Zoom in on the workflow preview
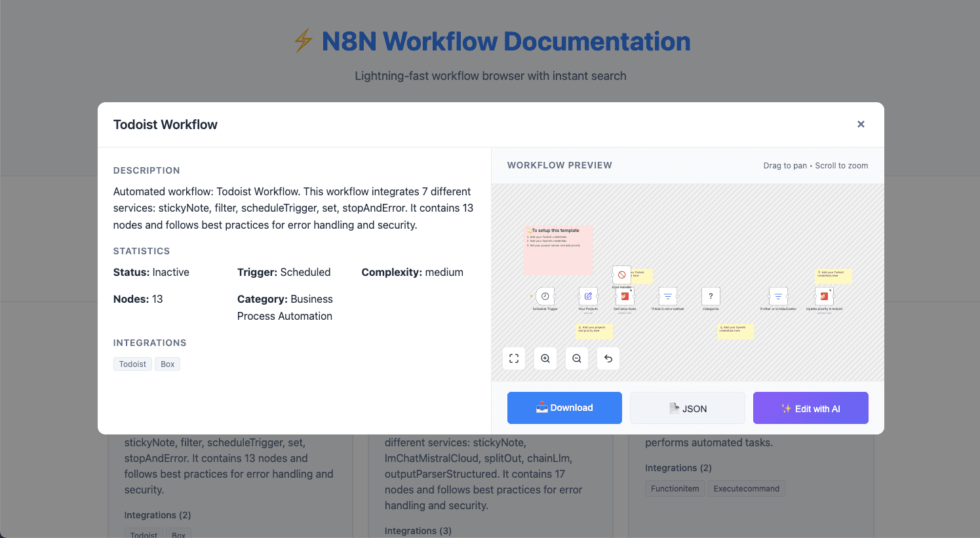This screenshot has width=980, height=538. [x=545, y=358]
